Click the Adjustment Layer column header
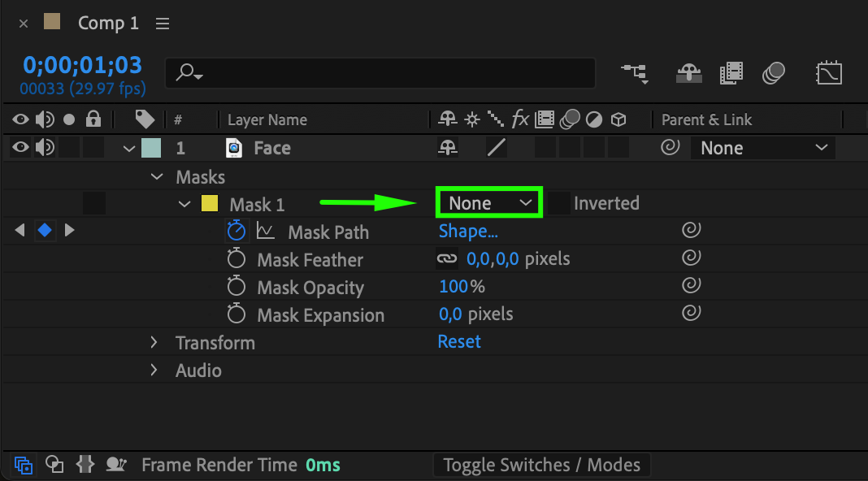The height and width of the screenshot is (481, 868). tap(594, 119)
